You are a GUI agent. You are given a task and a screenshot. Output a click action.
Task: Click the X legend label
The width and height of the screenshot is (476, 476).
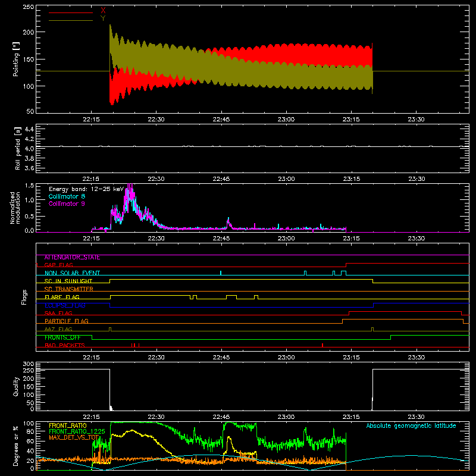click(x=103, y=11)
